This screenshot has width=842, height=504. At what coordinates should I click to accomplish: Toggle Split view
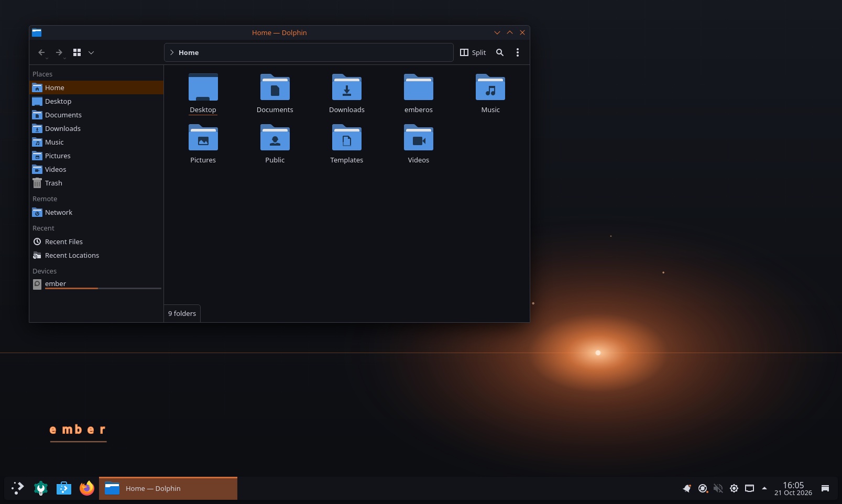click(x=473, y=52)
